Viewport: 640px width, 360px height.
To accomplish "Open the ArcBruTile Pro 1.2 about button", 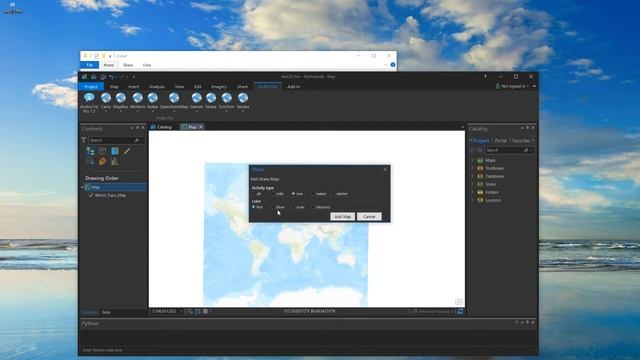I will [89, 102].
